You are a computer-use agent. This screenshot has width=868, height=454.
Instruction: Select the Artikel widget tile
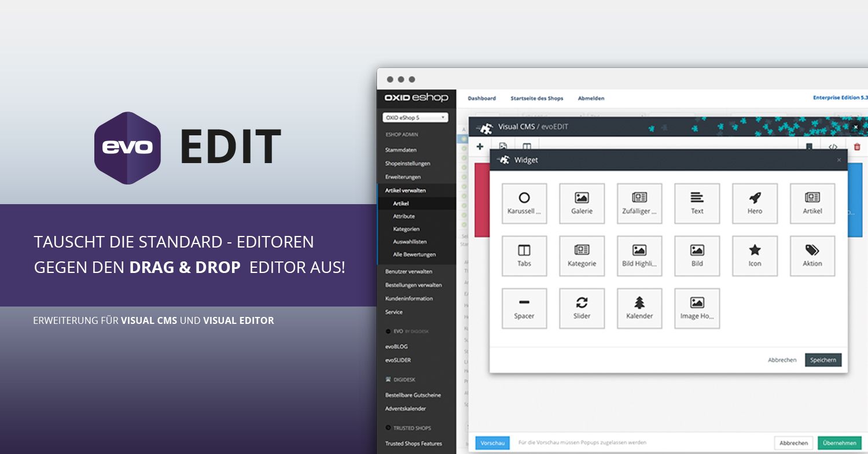812,204
